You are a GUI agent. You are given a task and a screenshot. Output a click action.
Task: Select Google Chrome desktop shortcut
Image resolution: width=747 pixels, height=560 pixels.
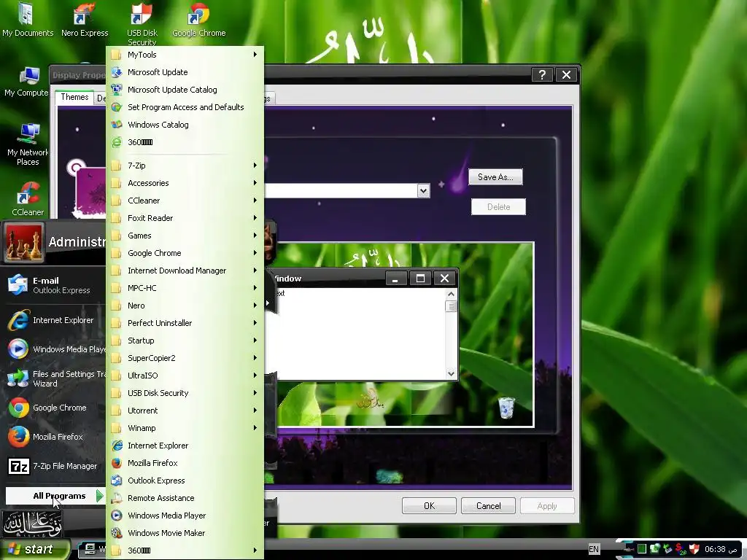[198, 20]
